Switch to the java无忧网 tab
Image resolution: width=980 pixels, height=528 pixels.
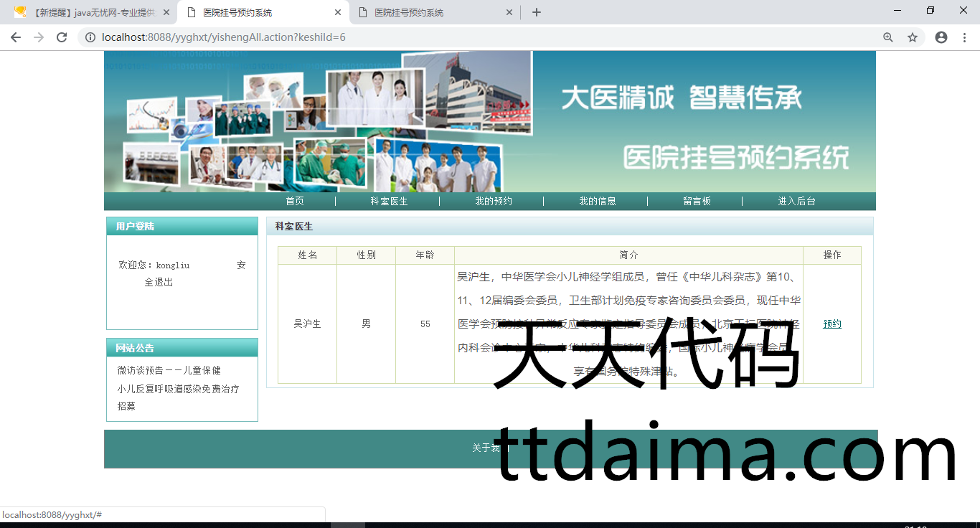90,12
